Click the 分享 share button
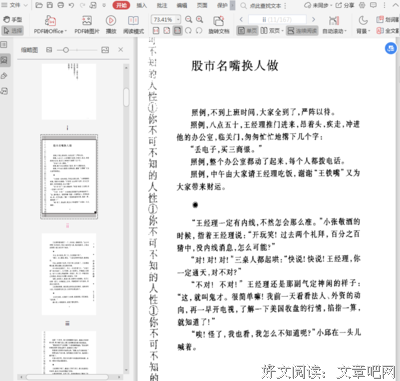400x381 pixels. 345,5
